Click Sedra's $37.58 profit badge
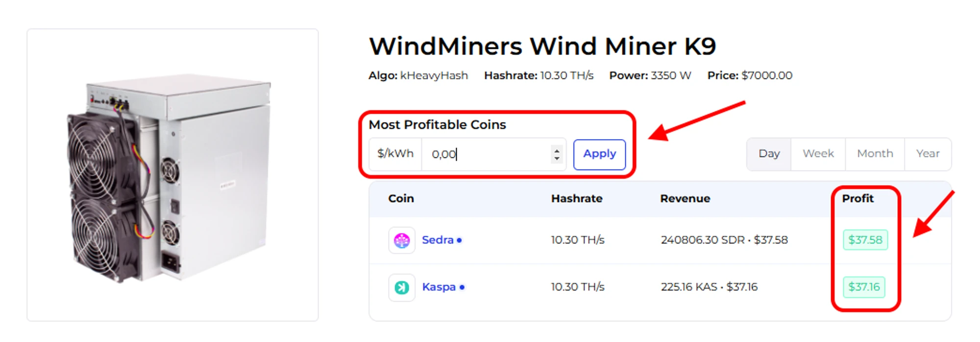Image resolution: width=980 pixels, height=342 pixels. click(x=865, y=240)
